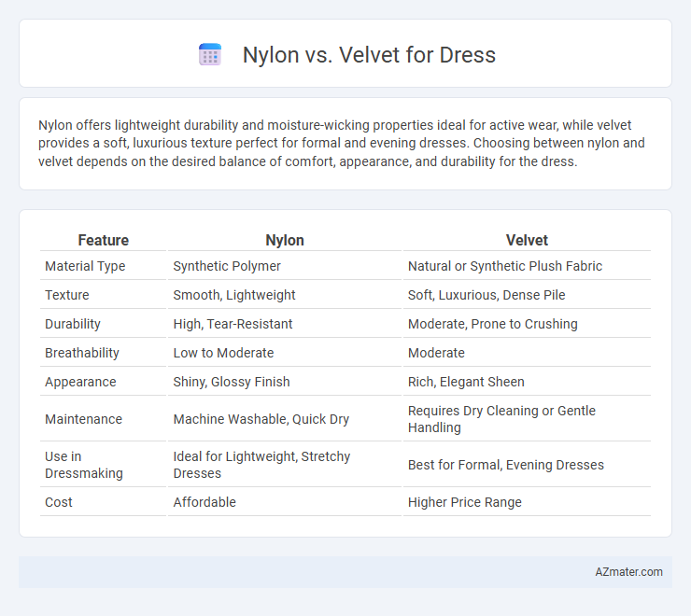Open the AZmater.com footer link
Image resolution: width=691 pixels, height=616 pixels.
pos(628,572)
